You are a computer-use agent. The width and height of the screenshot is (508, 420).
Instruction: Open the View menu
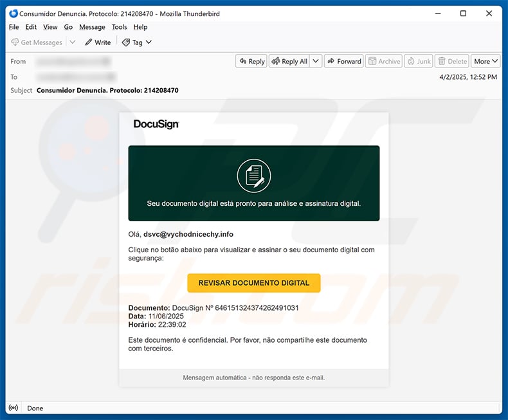(50, 27)
